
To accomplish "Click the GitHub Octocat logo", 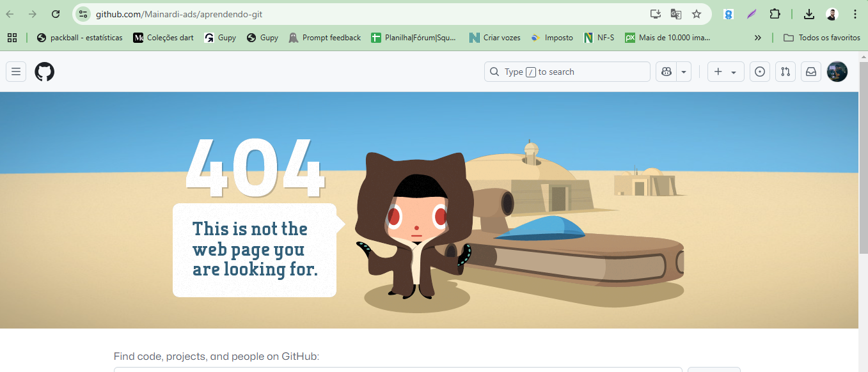I will 45,72.
